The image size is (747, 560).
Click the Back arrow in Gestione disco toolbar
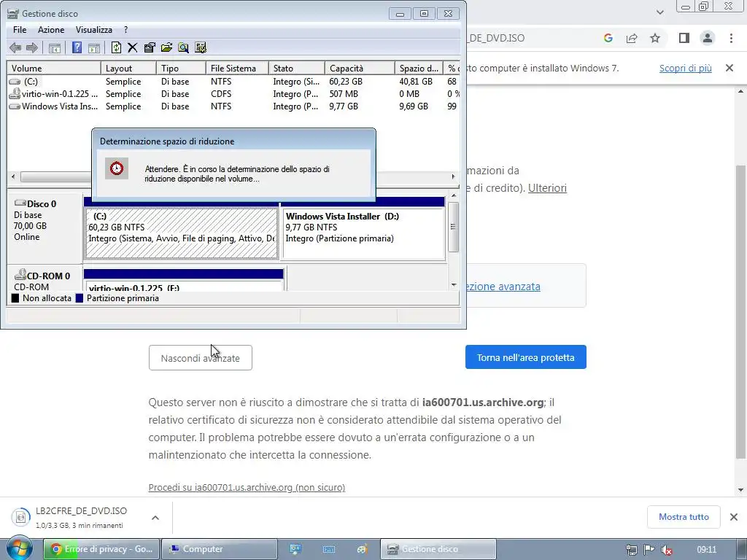[x=15, y=47]
